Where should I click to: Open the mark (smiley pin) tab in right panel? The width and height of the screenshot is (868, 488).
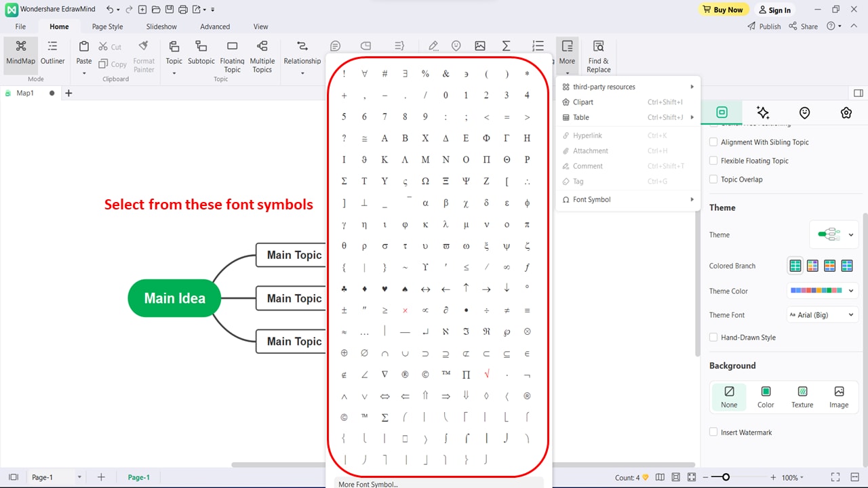tap(805, 113)
